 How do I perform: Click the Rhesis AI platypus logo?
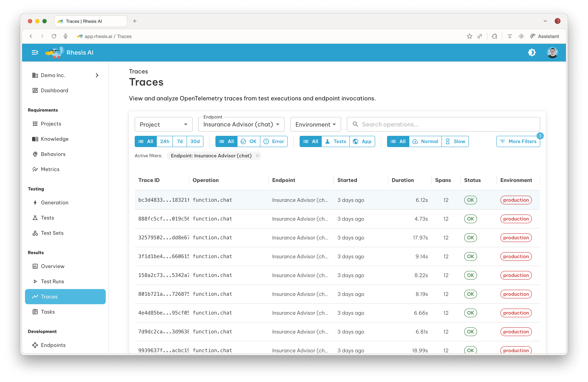point(55,52)
